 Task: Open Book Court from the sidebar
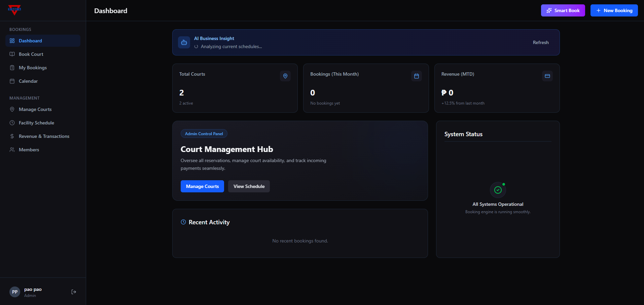43,54
